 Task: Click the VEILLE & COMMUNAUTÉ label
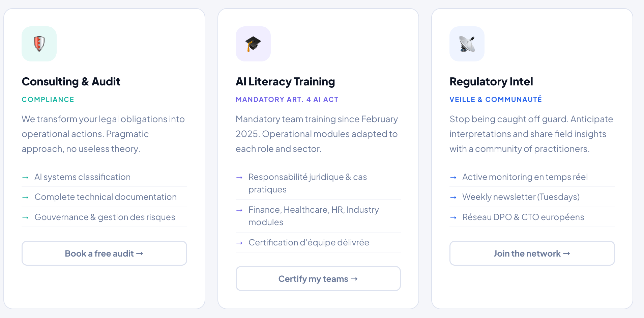pos(496,100)
